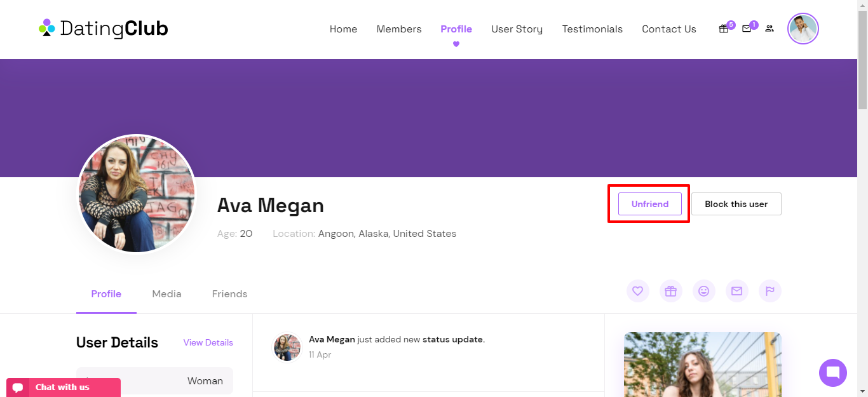Click the DatingClub logo
The image size is (868, 397).
pos(104,29)
